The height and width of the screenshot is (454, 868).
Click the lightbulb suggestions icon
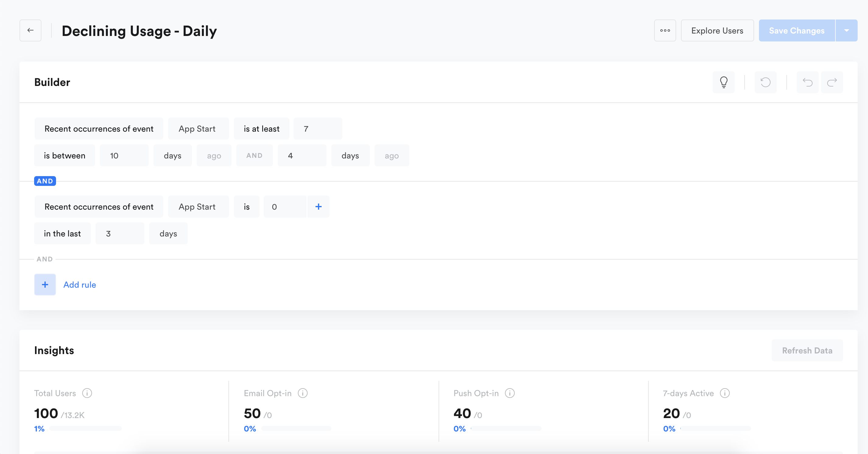tap(723, 82)
